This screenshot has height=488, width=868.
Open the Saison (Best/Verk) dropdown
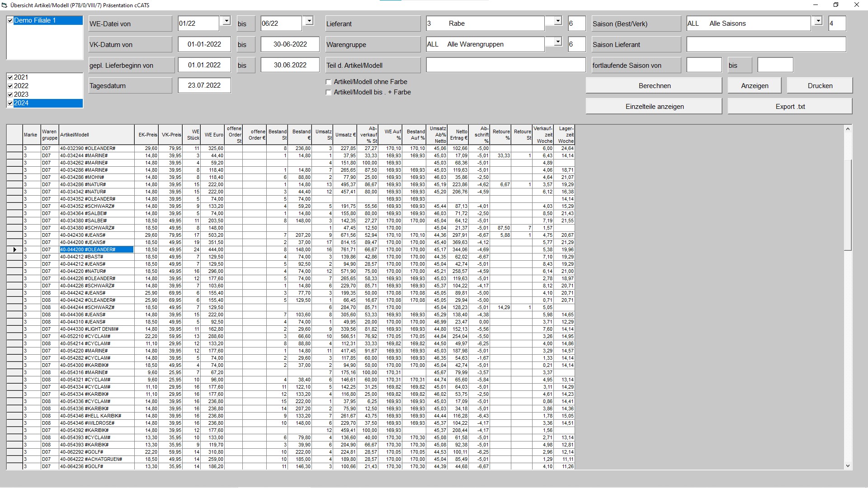pos(818,21)
